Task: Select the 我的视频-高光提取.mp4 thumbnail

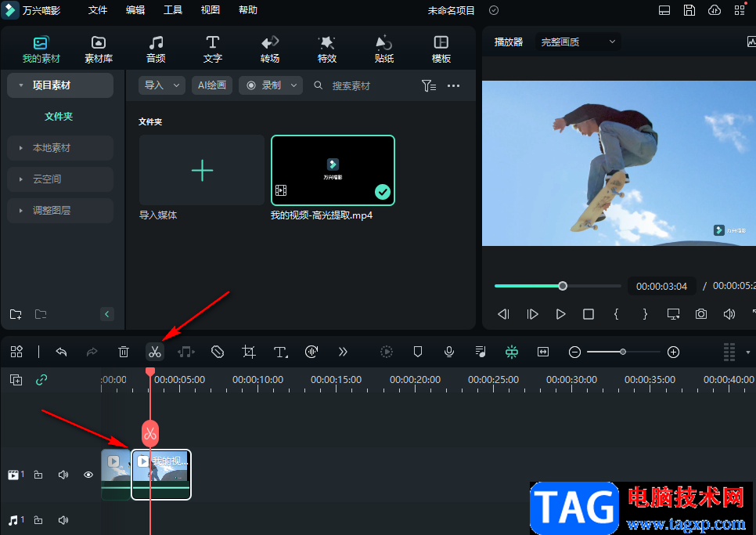Action: [333, 170]
